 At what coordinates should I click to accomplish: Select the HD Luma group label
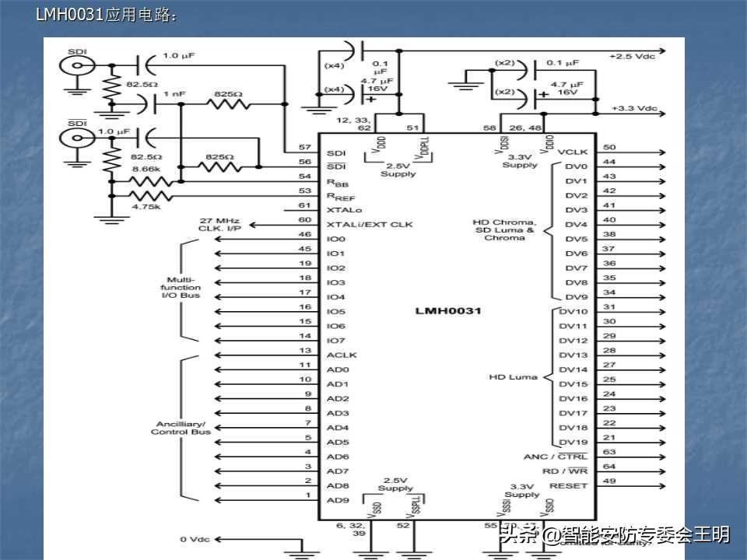(513, 377)
